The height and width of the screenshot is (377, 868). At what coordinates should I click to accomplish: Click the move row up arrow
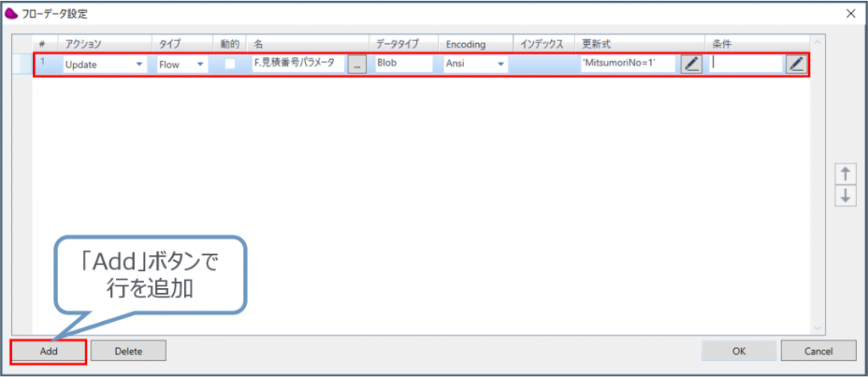[x=844, y=175]
